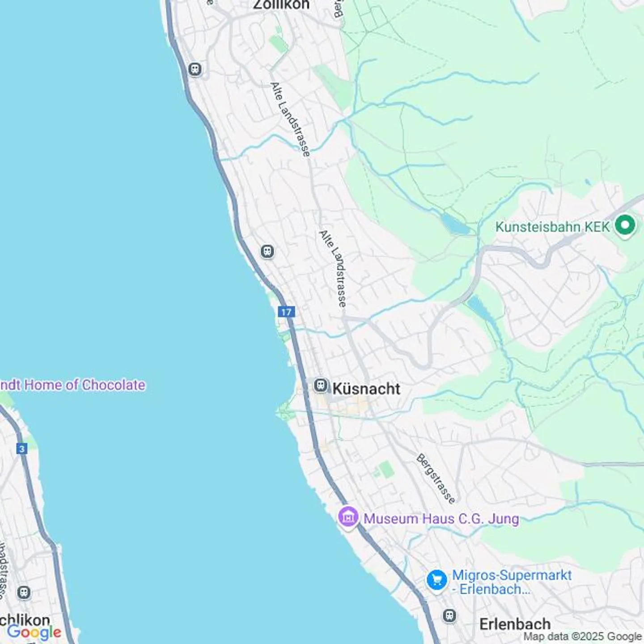Click the Küsnacht train station icon
The image size is (644, 644).
click(321, 386)
